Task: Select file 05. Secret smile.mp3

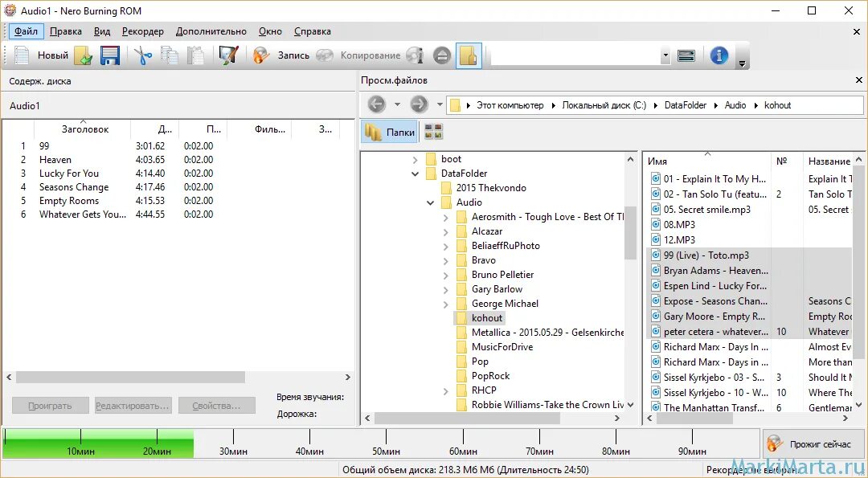Action: [707, 210]
